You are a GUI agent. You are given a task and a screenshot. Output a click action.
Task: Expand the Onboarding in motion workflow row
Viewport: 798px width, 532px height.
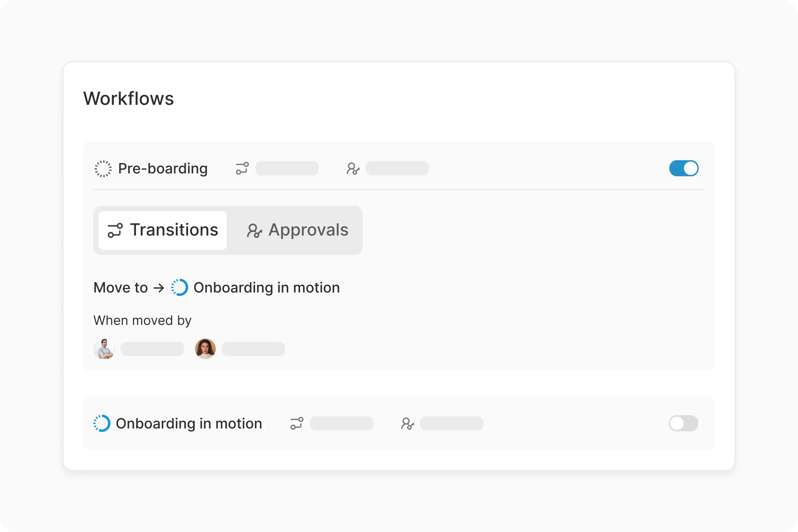pyautogui.click(x=189, y=424)
